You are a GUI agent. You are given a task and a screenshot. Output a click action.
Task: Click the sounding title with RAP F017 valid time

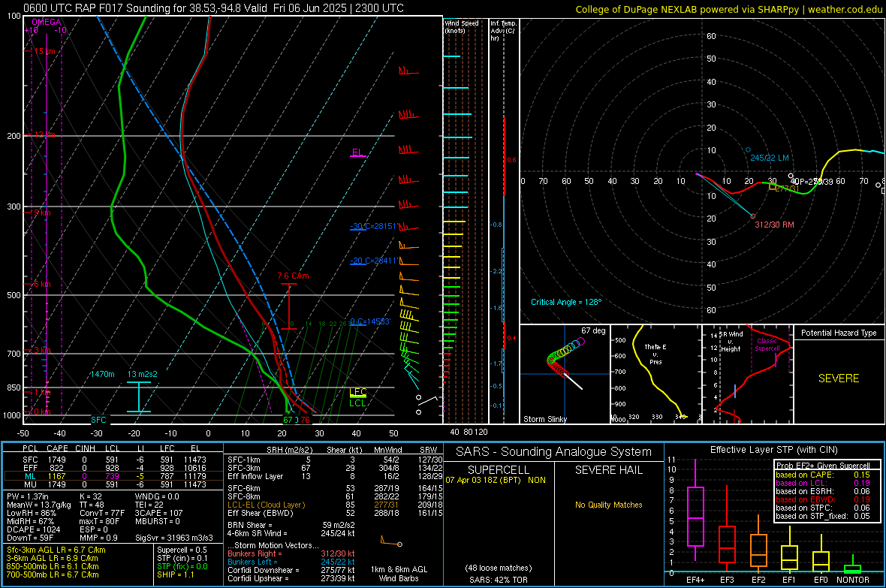coord(213,8)
